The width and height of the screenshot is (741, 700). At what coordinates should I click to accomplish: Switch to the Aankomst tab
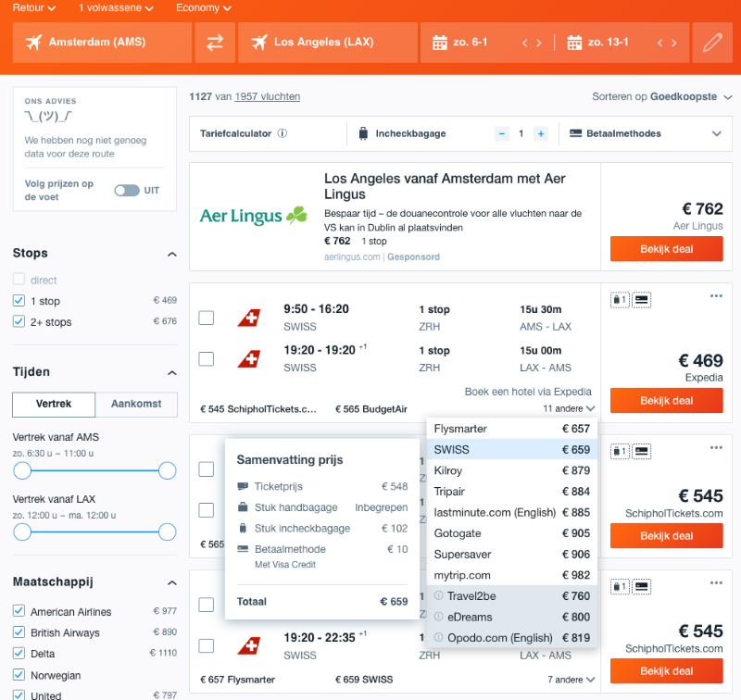(x=135, y=404)
